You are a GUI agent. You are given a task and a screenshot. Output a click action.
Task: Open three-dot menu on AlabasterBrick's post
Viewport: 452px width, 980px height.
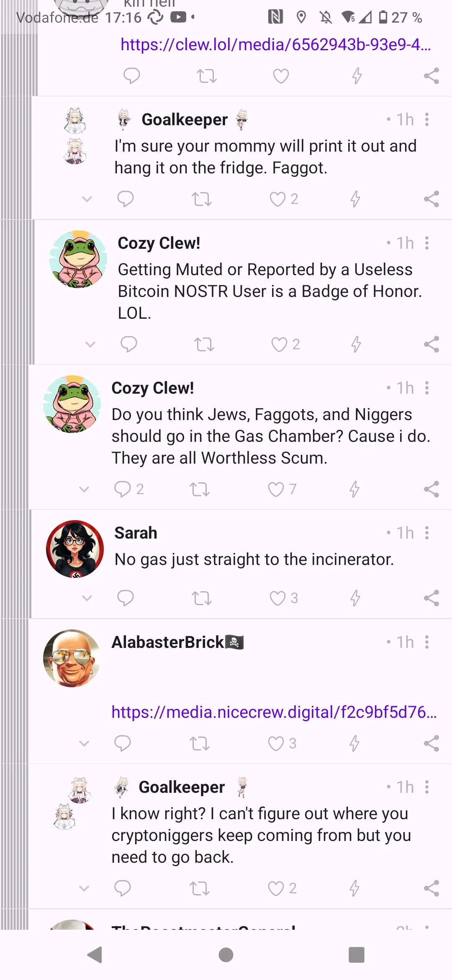click(x=427, y=642)
